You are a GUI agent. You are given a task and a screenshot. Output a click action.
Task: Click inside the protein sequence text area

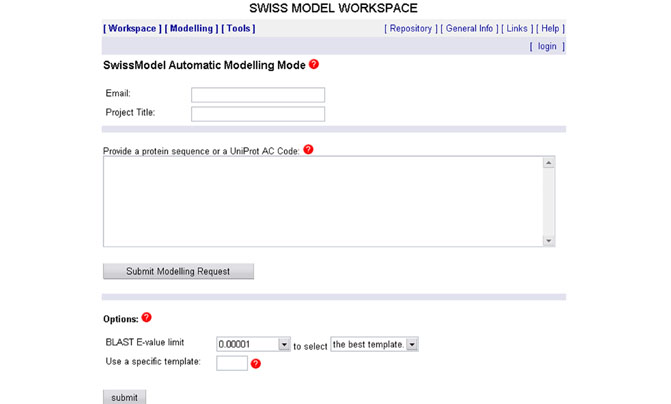coord(323,201)
